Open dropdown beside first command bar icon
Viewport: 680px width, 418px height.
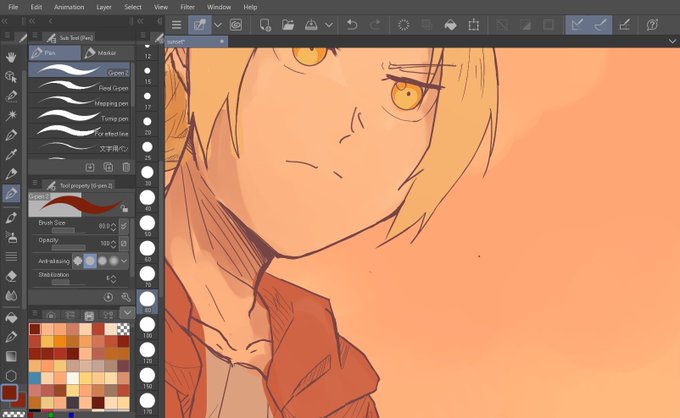[218, 25]
